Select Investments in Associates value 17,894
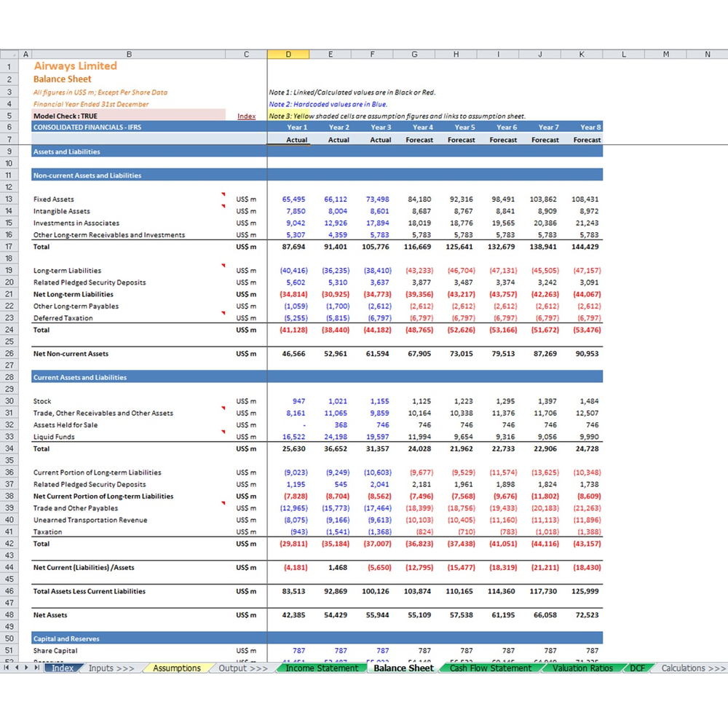 pyautogui.click(x=377, y=223)
